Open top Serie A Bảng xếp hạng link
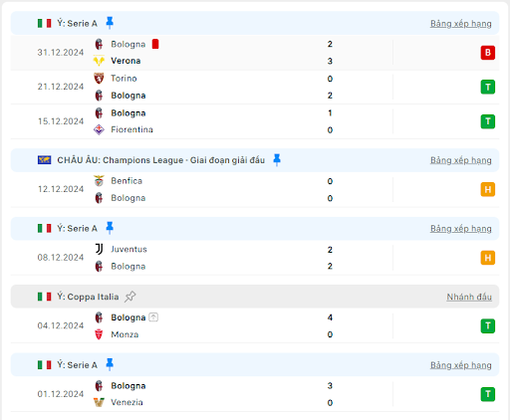This screenshot has height=420, width=510. click(x=461, y=24)
